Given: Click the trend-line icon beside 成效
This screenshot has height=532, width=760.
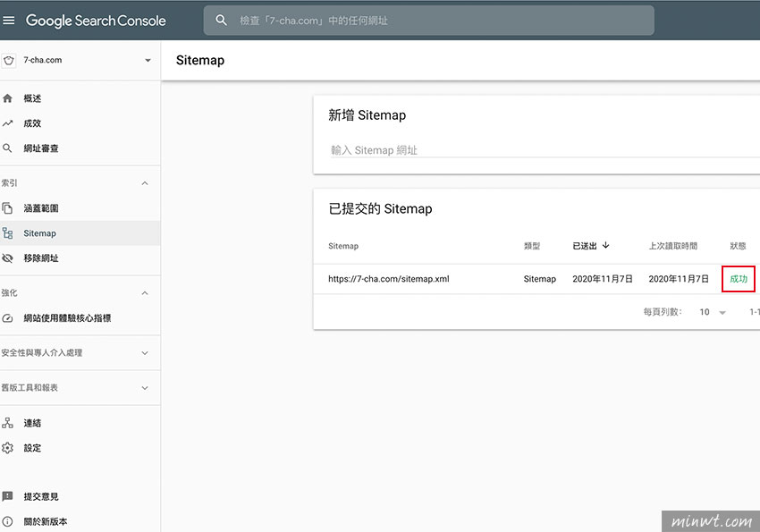Looking at the screenshot, I should [7, 123].
